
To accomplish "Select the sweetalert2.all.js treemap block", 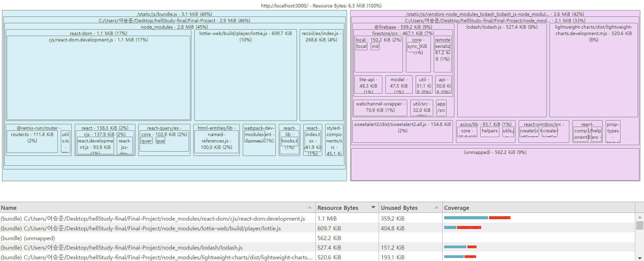I will [x=402, y=131].
